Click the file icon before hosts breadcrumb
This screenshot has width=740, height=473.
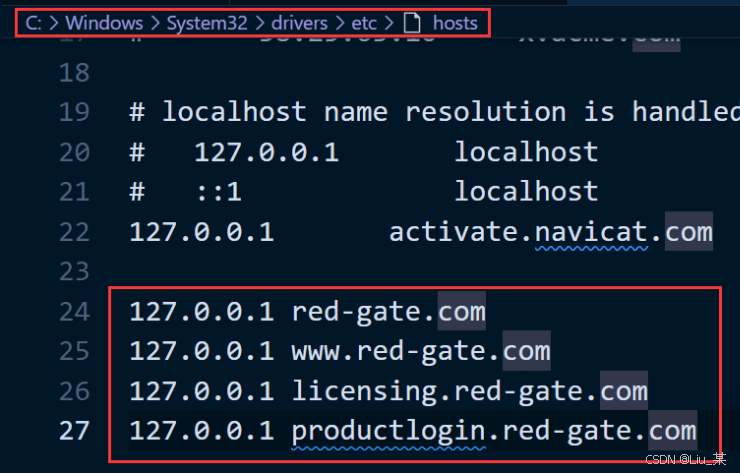pos(411,22)
